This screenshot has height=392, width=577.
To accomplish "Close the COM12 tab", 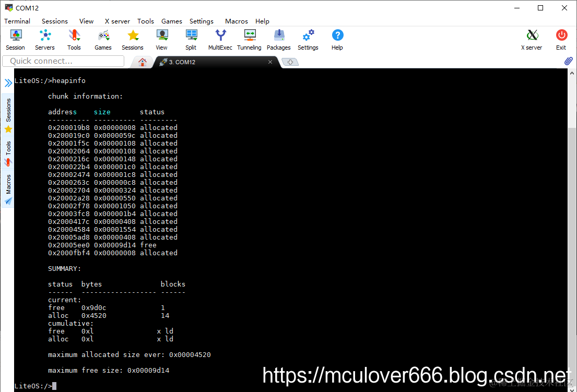I will [x=270, y=62].
